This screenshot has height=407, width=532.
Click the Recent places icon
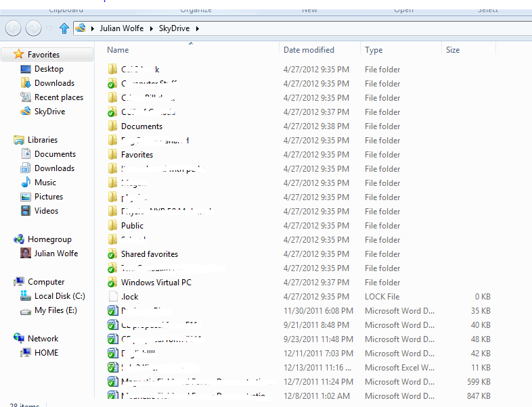26,97
